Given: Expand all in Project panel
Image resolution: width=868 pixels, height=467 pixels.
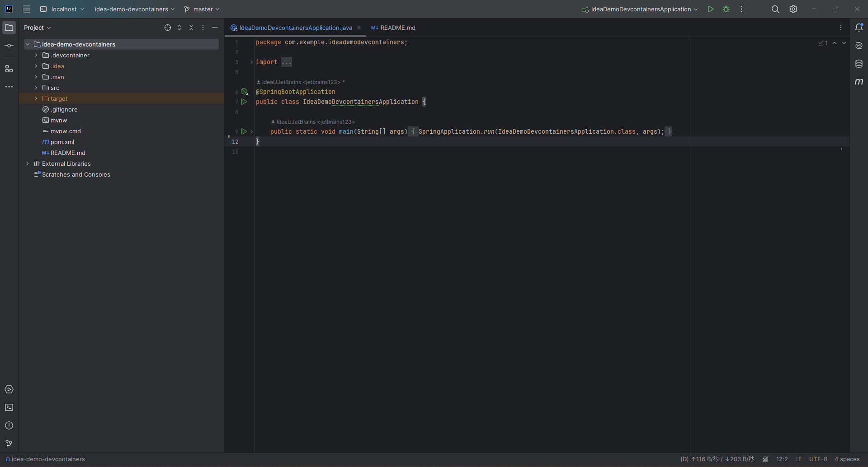Looking at the screenshot, I should pyautogui.click(x=179, y=28).
